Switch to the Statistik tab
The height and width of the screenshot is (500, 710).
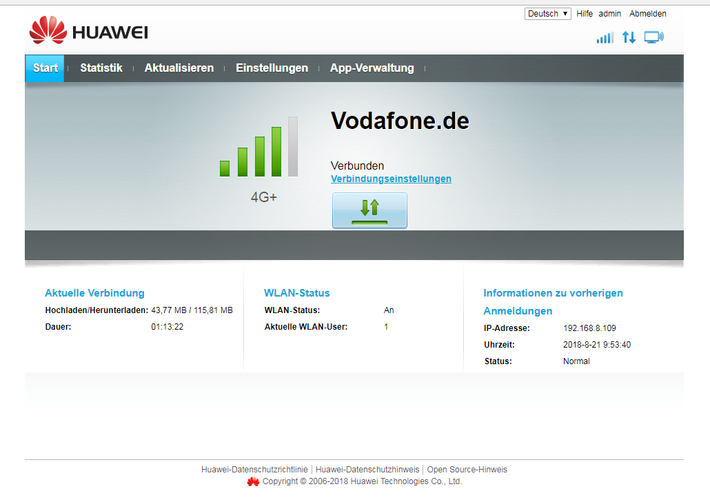101,68
